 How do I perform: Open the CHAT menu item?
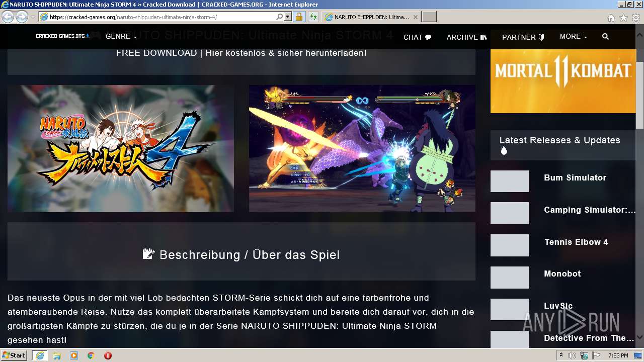point(418,37)
